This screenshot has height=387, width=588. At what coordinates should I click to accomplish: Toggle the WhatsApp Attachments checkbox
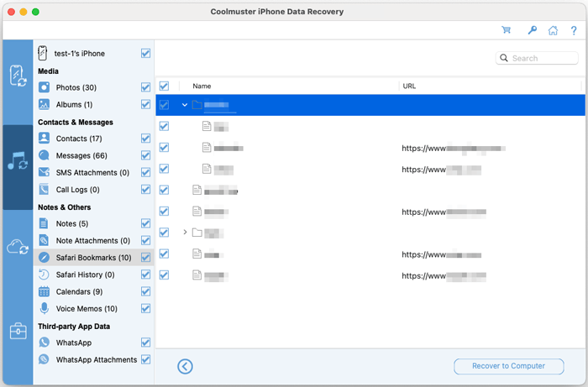145,359
